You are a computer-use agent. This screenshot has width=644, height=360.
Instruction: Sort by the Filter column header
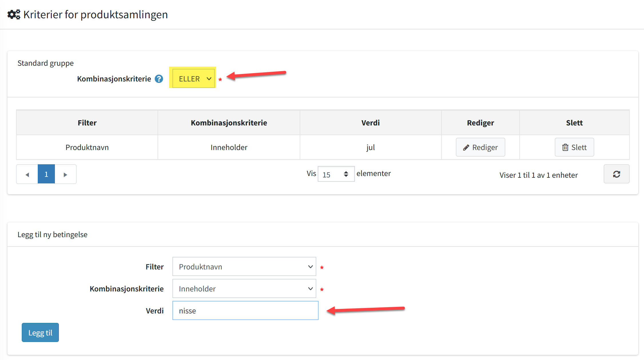[87, 123]
